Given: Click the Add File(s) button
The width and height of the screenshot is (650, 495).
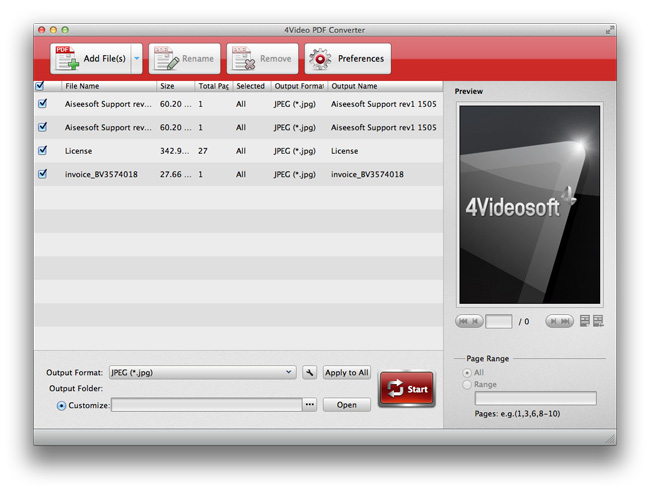Looking at the screenshot, I should (x=91, y=58).
